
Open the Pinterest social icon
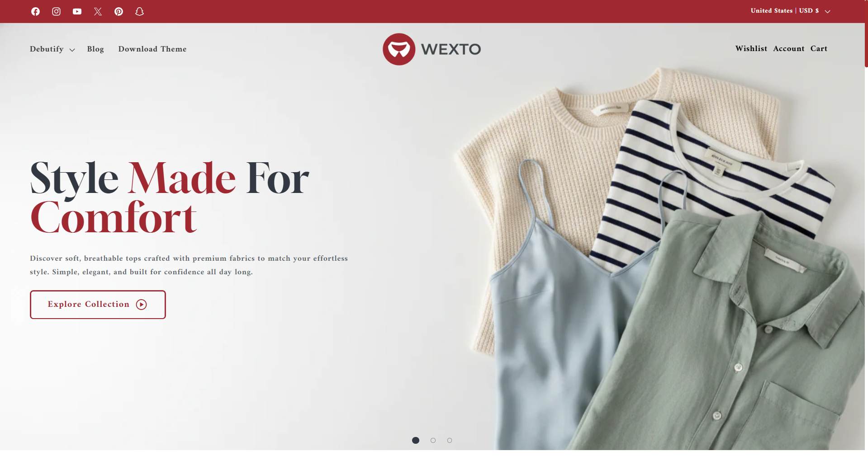coord(119,11)
